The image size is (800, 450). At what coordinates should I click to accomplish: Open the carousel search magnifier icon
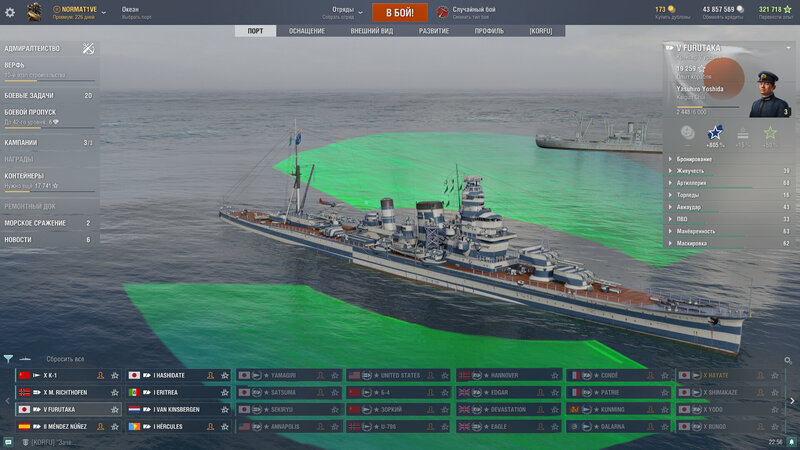(x=788, y=361)
